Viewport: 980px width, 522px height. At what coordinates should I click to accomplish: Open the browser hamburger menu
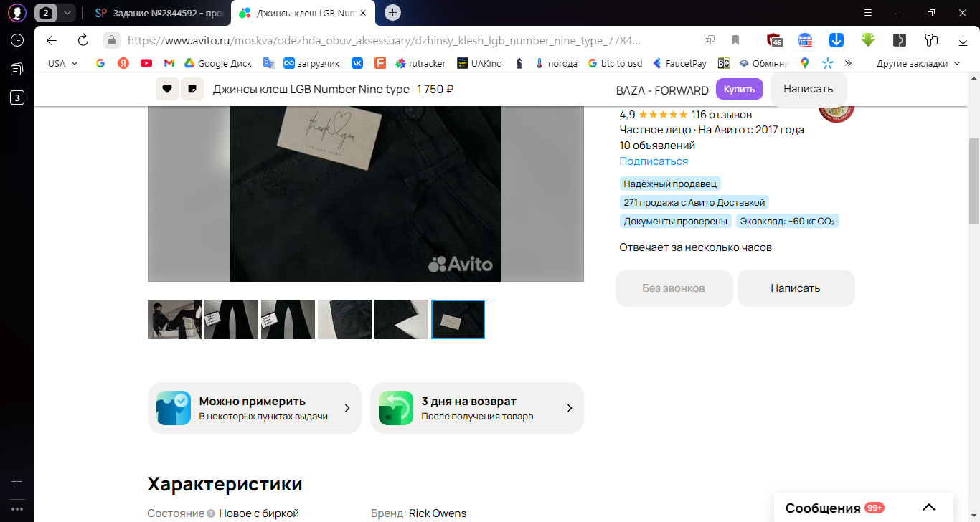[868, 13]
